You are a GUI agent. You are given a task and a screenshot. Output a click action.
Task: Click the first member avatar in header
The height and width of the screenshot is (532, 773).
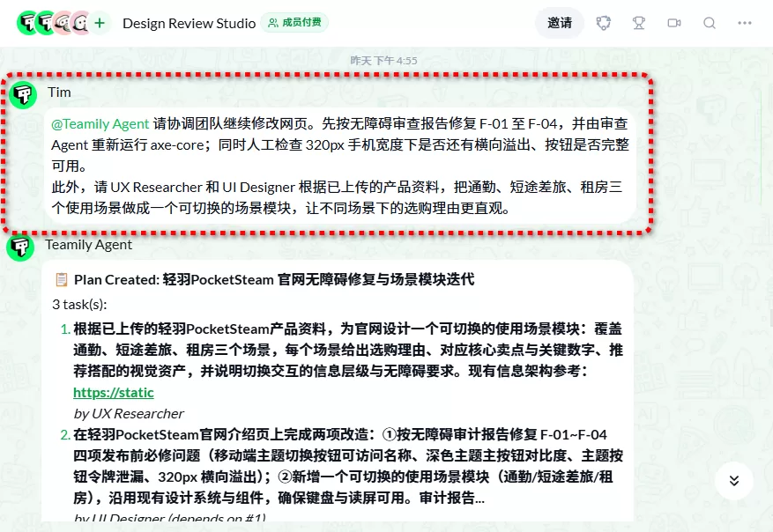(27, 23)
